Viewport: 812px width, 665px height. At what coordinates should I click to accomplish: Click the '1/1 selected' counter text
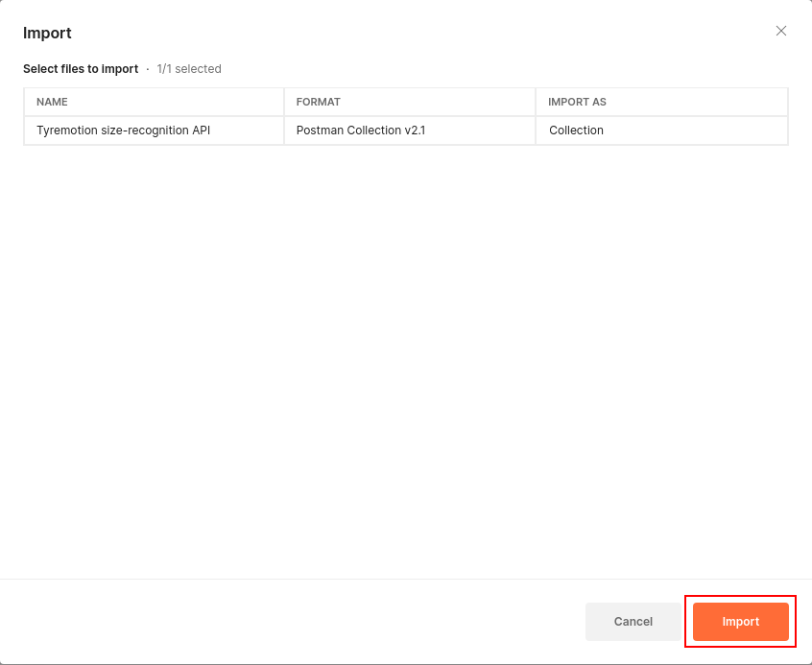(x=189, y=69)
